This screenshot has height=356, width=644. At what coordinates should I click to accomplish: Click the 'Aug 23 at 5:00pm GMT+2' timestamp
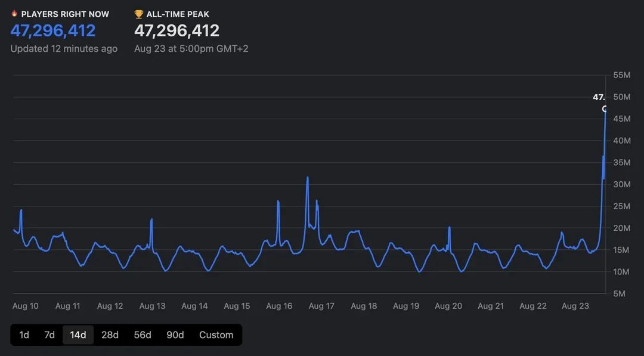pos(191,49)
